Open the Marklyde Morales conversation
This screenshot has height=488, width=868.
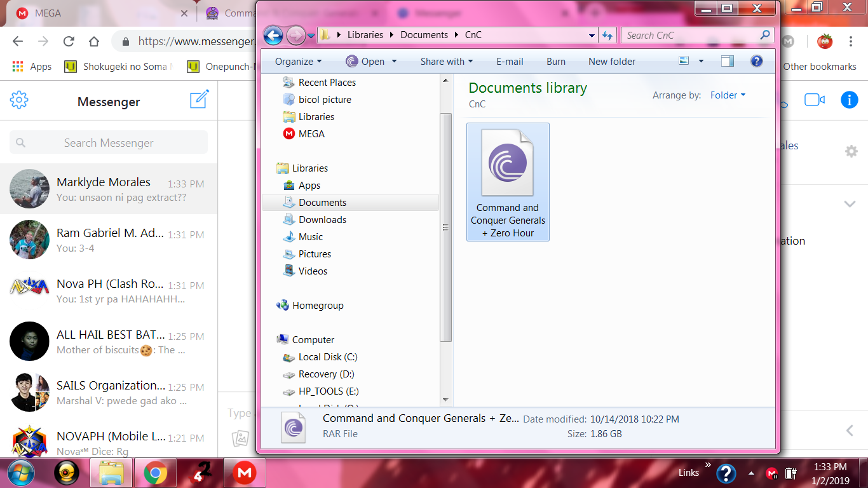pyautogui.click(x=109, y=189)
